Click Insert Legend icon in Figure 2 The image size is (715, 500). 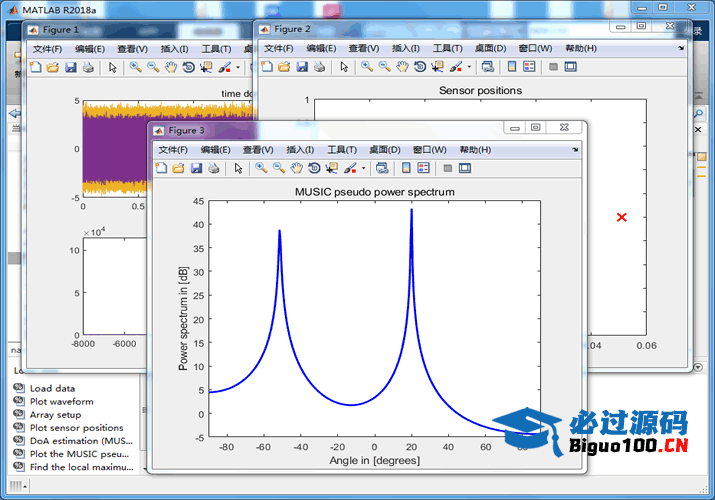529,67
